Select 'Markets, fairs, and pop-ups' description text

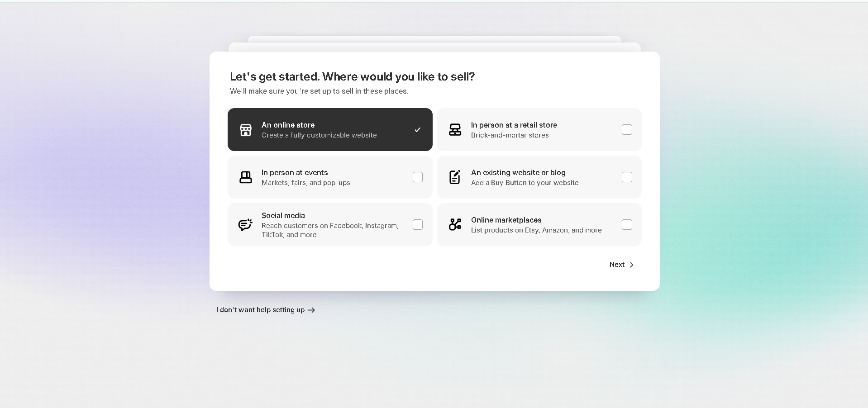[x=305, y=183]
